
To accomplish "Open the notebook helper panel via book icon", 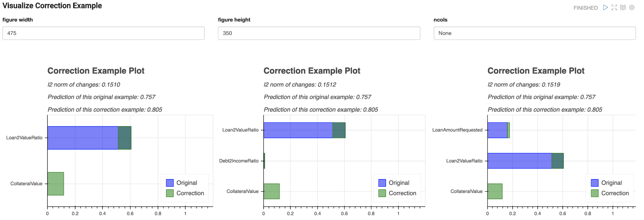I will tap(623, 7).
